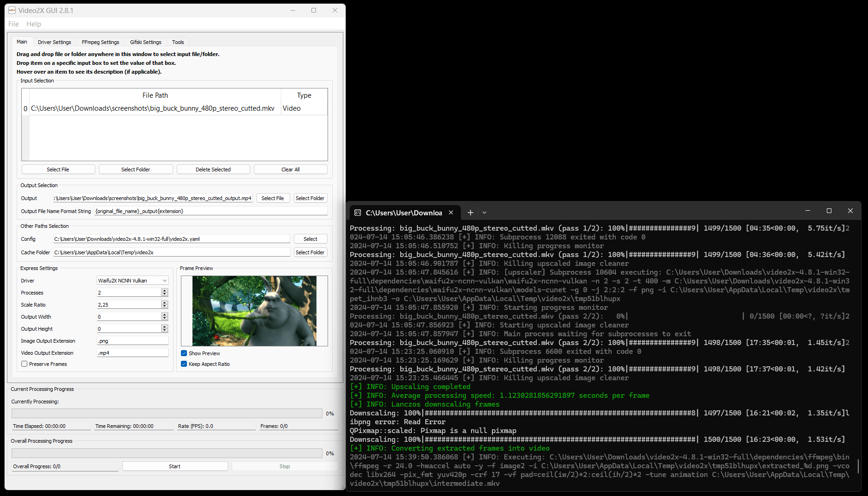Image resolution: width=868 pixels, height=496 pixels.
Task: Click the Clear All button
Action: click(x=290, y=170)
